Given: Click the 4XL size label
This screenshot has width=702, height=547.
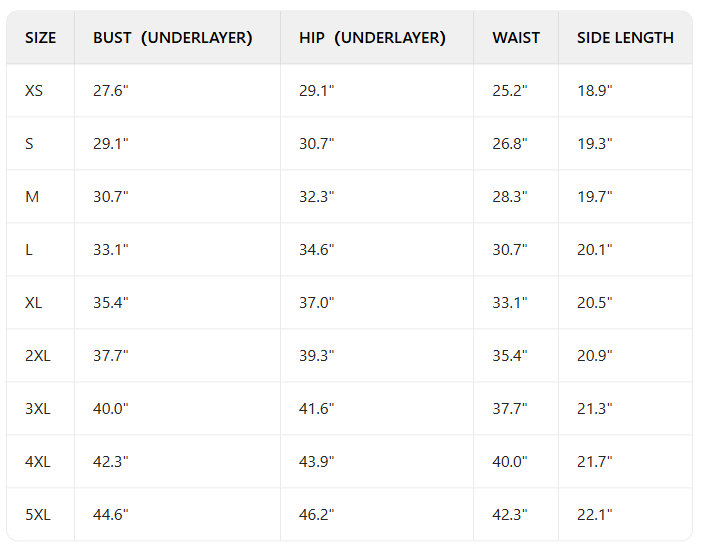Looking at the screenshot, I should pyautogui.click(x=37, y=462).
